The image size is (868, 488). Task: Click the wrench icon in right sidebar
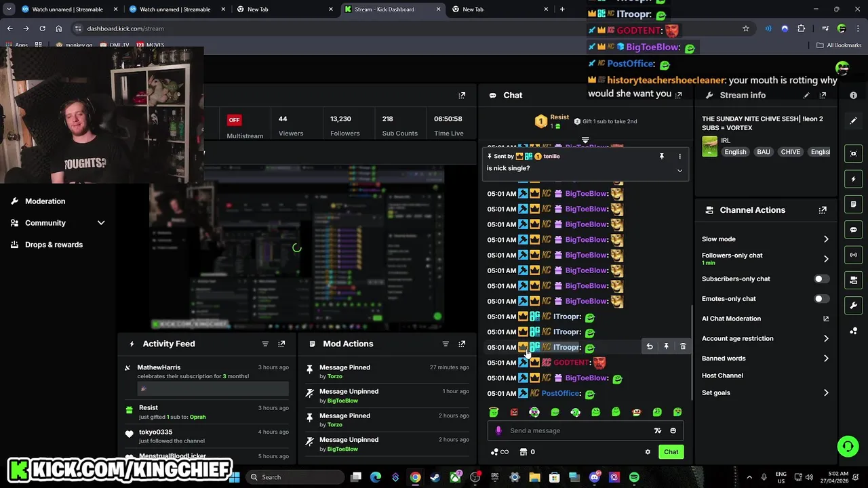854,305
